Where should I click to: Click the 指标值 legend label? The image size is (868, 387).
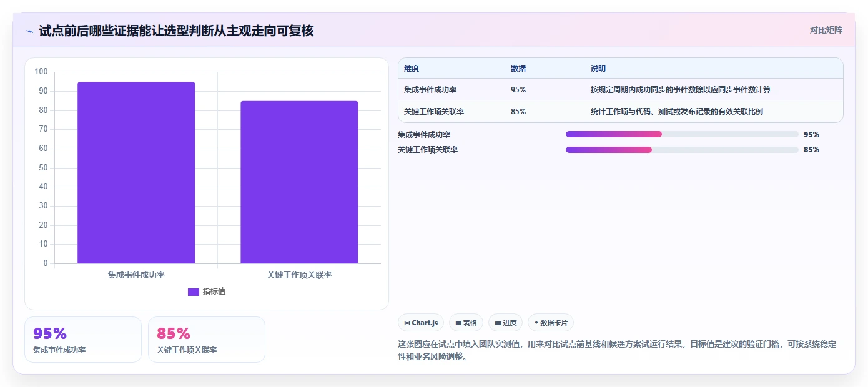tap(214, 291)
